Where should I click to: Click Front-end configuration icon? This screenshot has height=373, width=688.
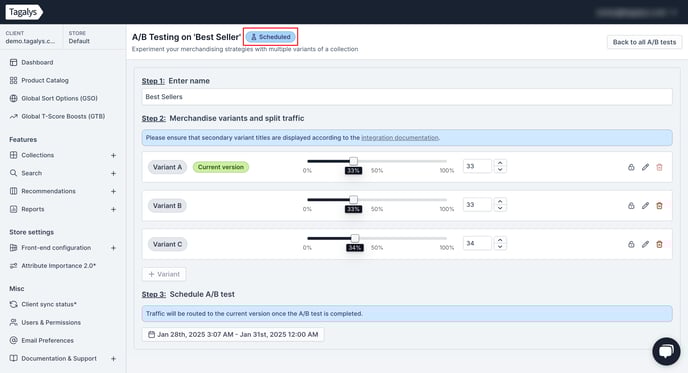14,247
